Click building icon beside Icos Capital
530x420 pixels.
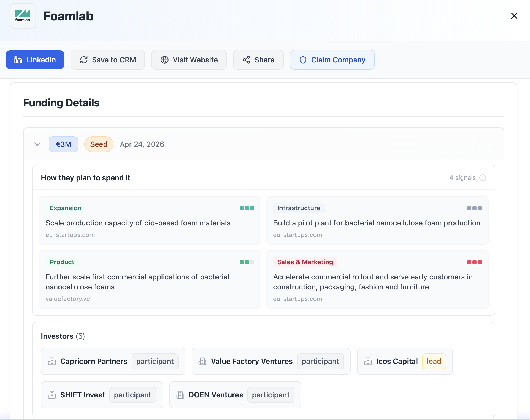(x=368, y=361)
